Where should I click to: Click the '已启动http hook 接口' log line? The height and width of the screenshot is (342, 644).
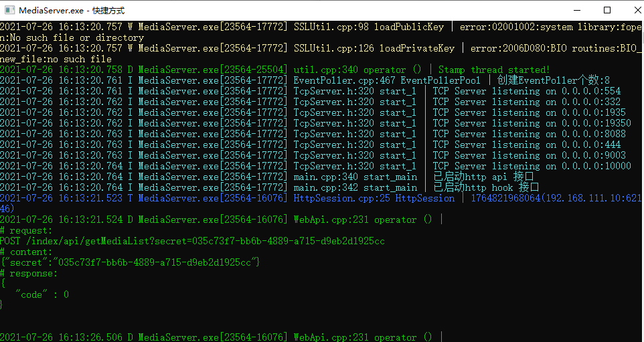tap(269, 187)
